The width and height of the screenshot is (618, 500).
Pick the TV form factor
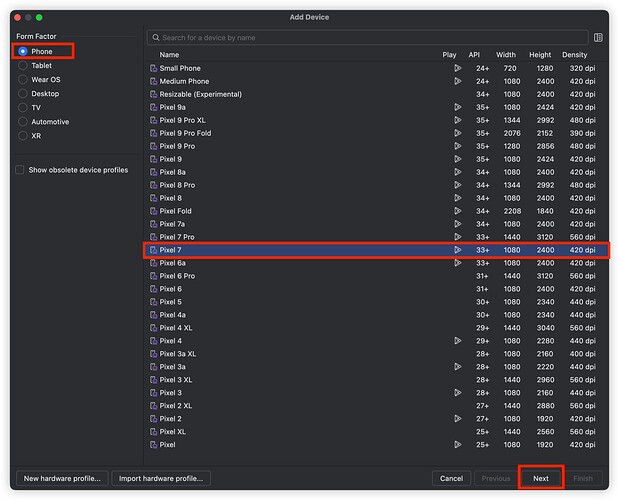(23, 108)
